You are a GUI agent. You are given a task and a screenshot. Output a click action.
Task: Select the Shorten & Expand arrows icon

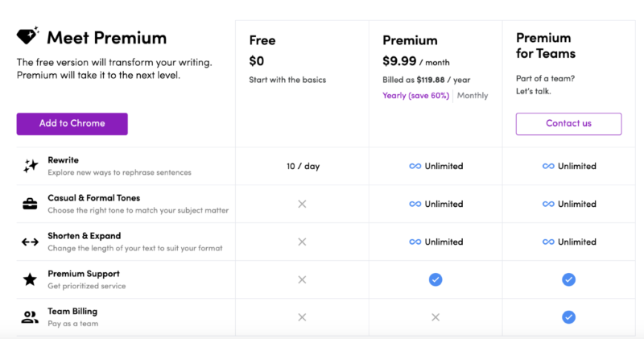(x=30, y=242)
